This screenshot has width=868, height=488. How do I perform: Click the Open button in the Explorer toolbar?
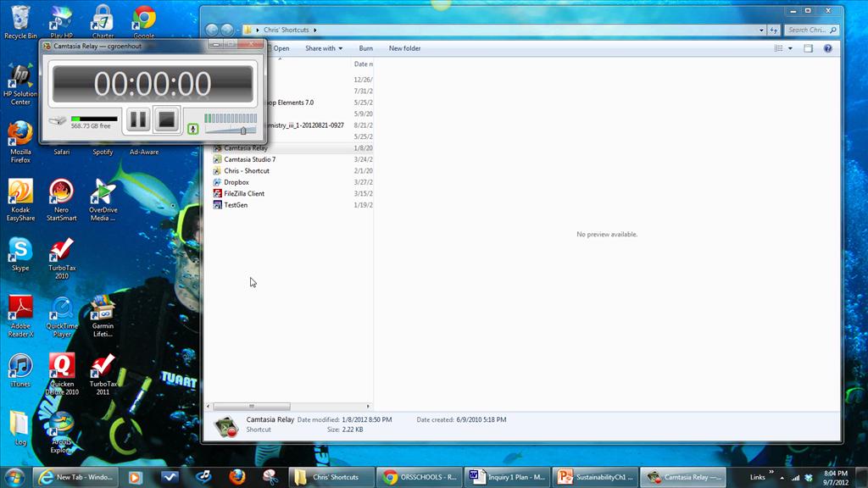coord(281,48)
